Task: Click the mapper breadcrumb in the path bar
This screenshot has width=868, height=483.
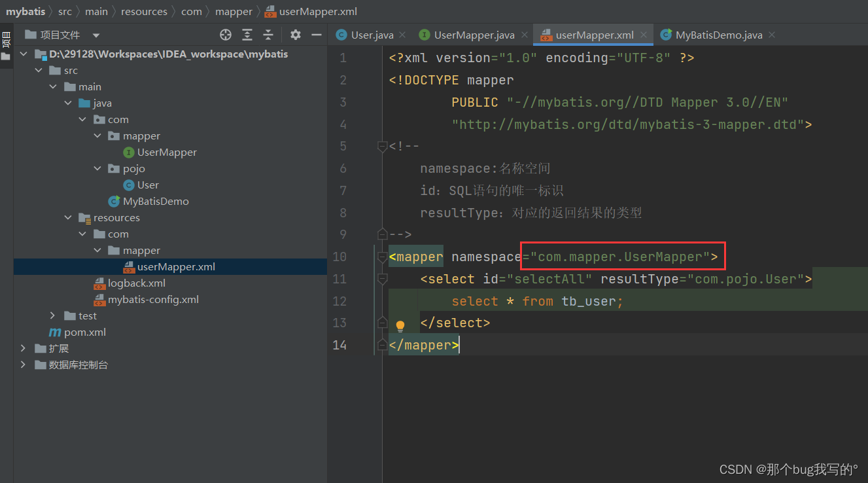Action: (234, 11)
